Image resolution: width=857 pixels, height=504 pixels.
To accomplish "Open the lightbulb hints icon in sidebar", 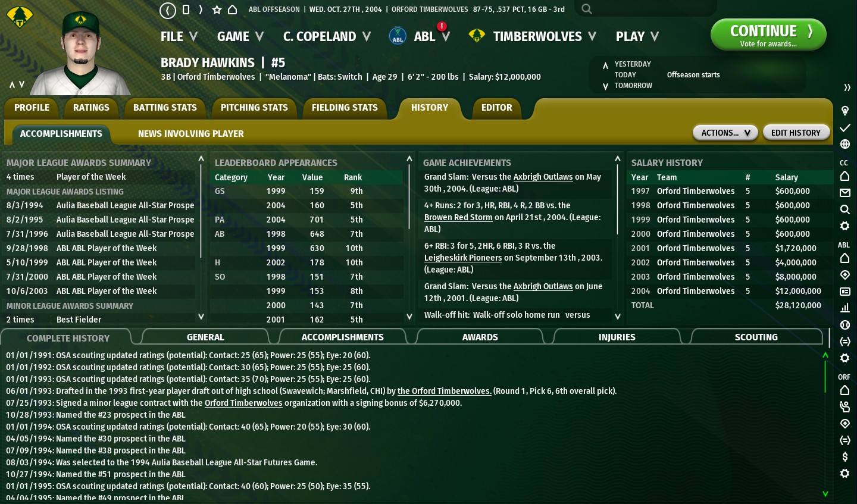I will point(845,111).
